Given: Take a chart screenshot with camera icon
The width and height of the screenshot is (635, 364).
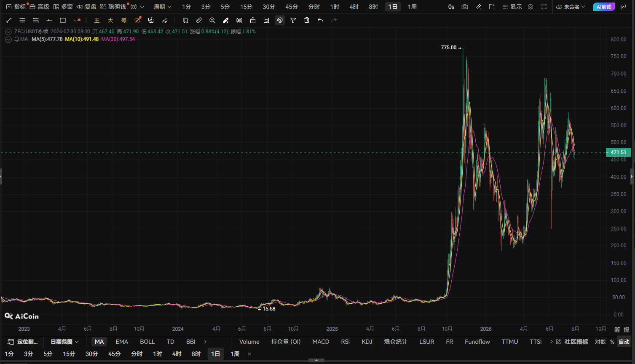Looking at the screenshot, I should [465, 7].
